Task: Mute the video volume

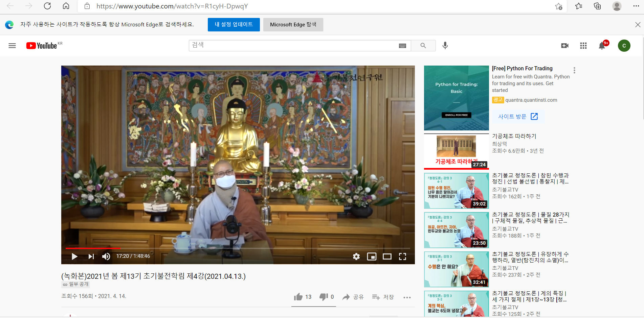Action: point(106,256)
